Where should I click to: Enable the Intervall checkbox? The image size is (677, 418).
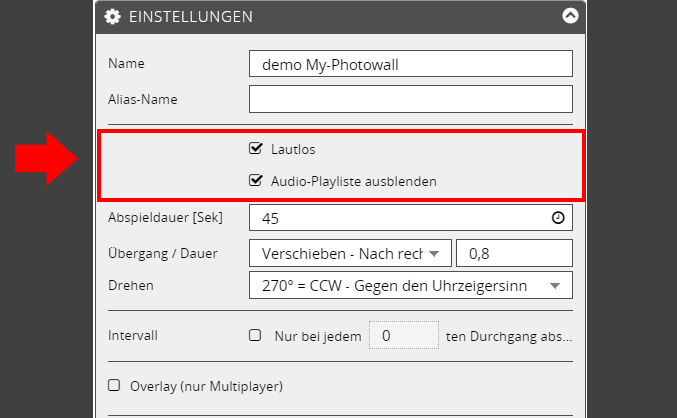(x=255, y=336)
